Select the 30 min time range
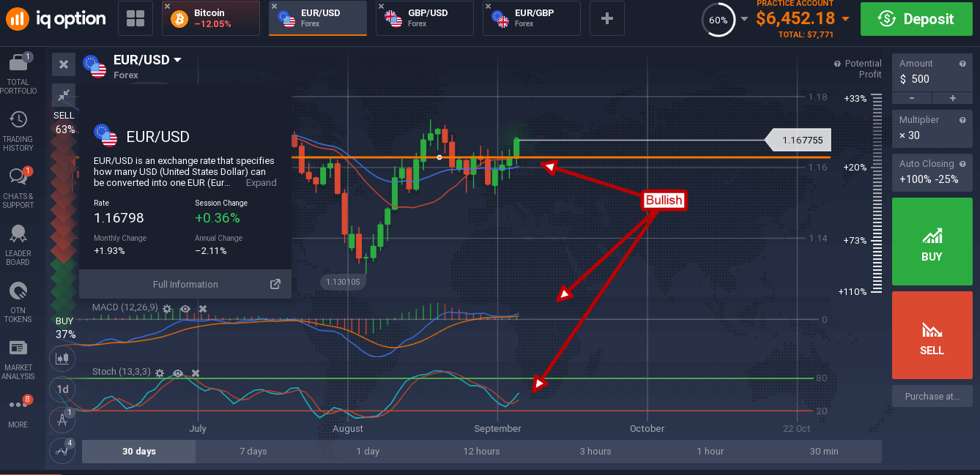The height and width of the screenshot is (475, 980). pyautogui.click(x=825, y=451)
